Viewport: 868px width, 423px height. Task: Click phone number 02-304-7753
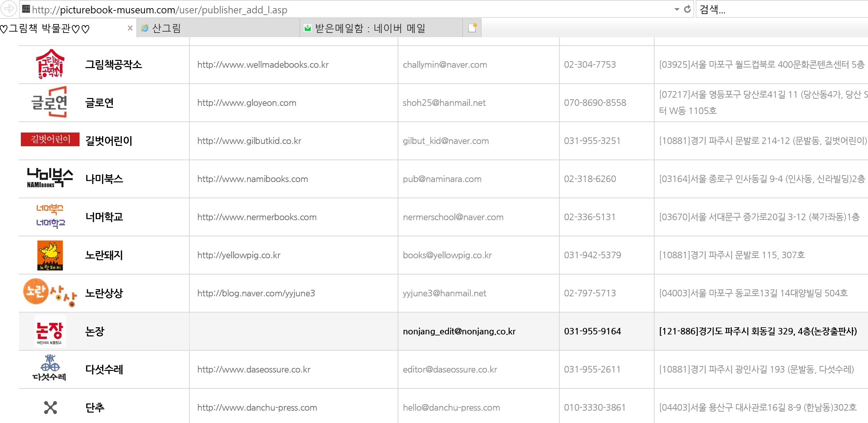click(590, 64)
